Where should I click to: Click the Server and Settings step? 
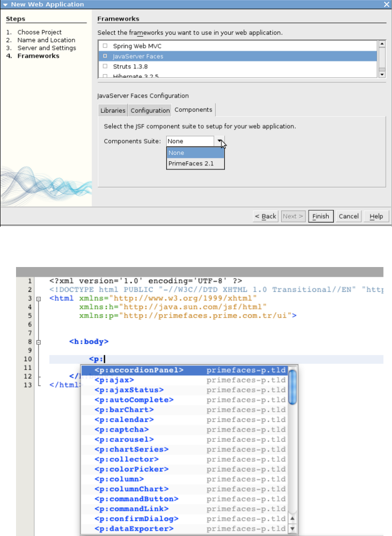pos(47,48)
